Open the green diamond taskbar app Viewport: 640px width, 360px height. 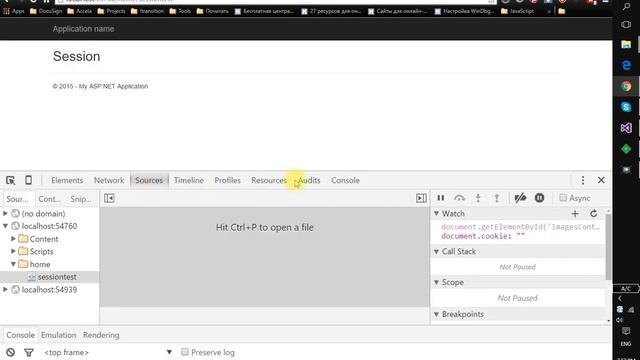[x=626, y=149]
